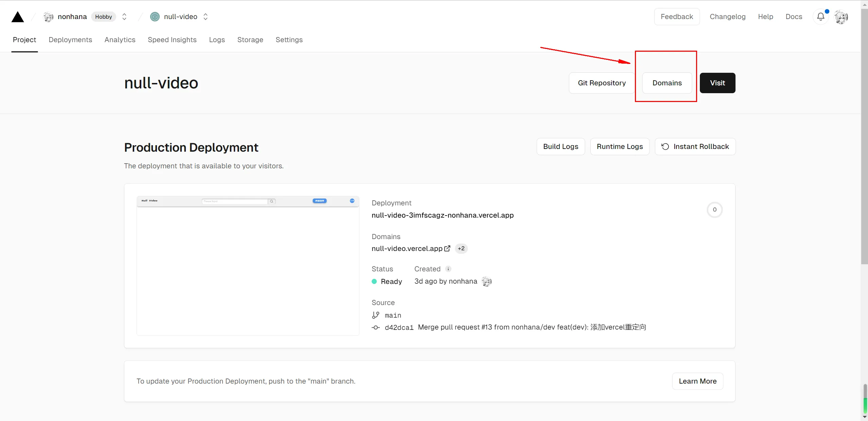The image size is (868, 421).
Task: Click the commit icon beside d42dca1
Action: [375, 327]
